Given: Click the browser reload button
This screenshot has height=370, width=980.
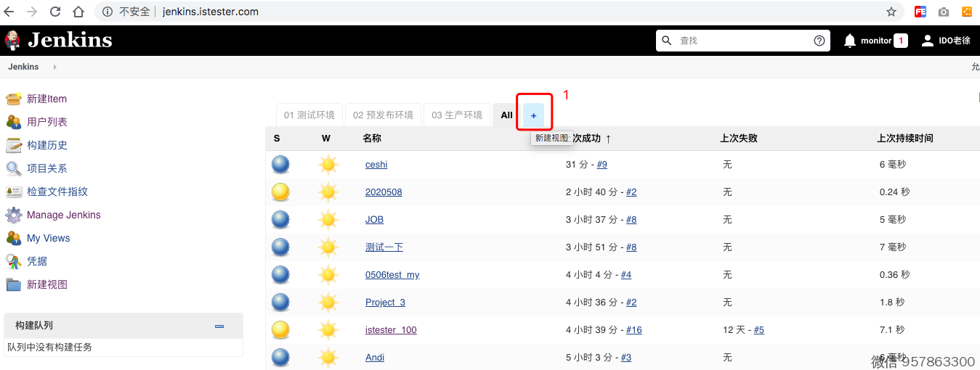Looking at the screenshot, I should point(55,12).
